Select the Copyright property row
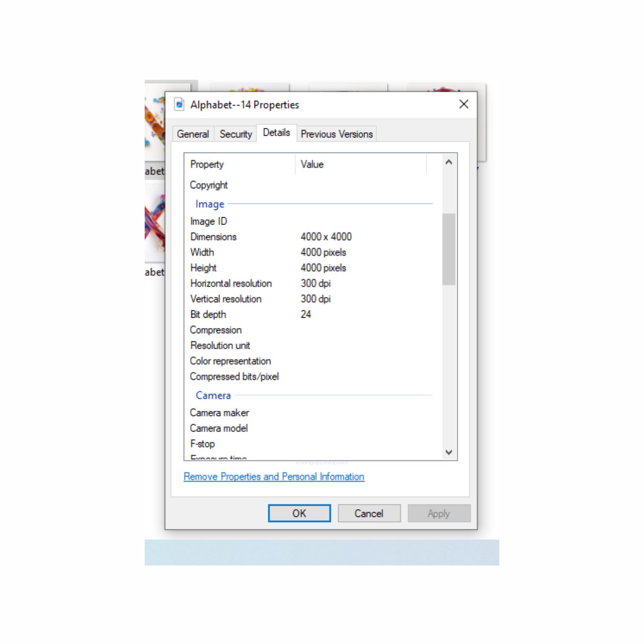Screen dimensions: 644x644 tap(309, 185)
